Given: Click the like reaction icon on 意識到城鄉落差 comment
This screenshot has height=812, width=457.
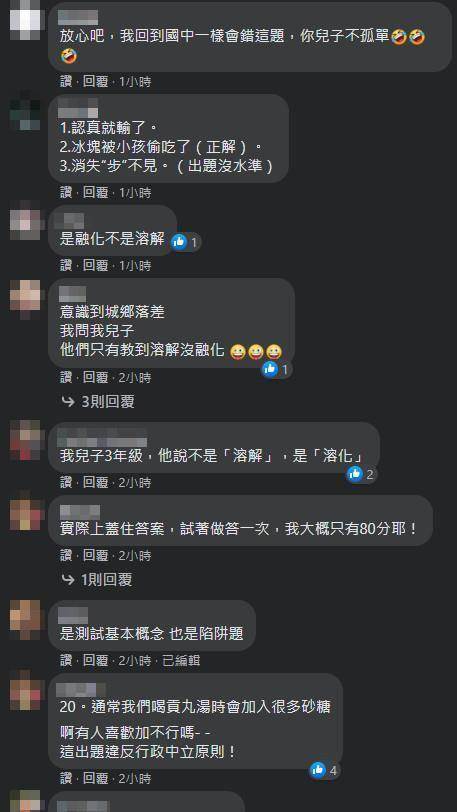Looking at the screenshot, I should click(270, 369).
